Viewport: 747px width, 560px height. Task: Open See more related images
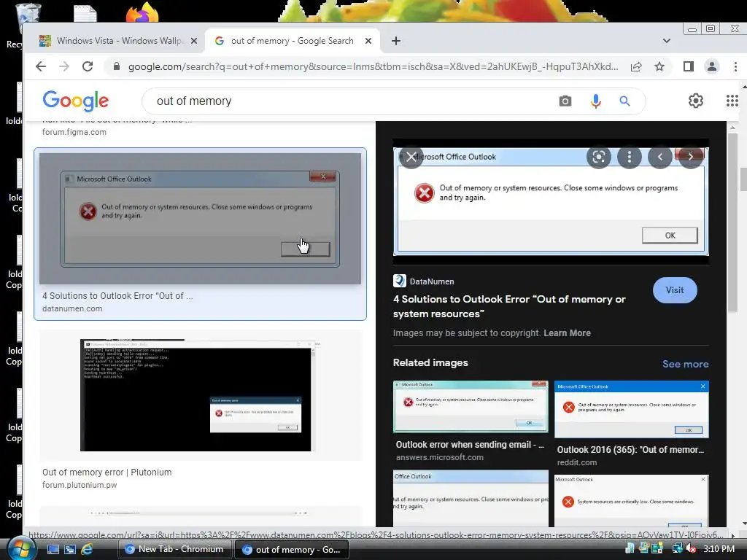click(x=686, y=364)
